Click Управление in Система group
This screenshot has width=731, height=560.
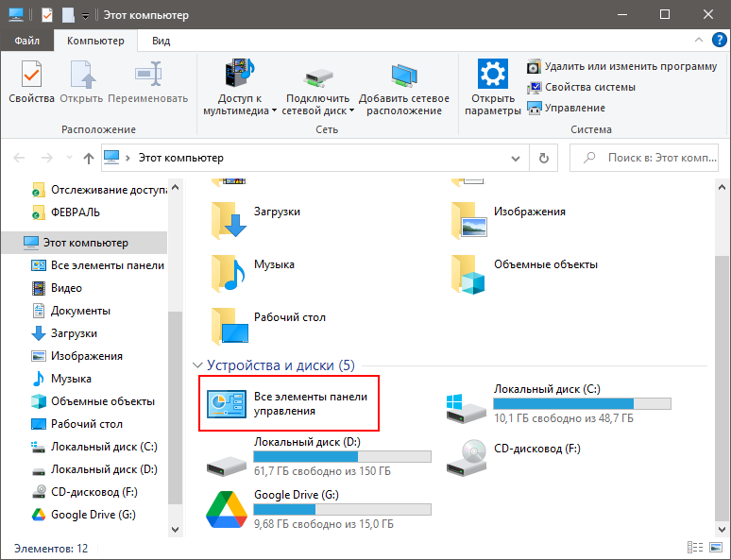coord(566,108)
